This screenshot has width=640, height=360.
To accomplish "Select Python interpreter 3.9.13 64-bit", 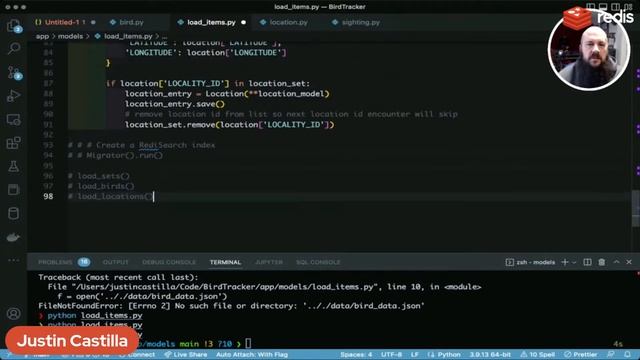I will [490, 355].
